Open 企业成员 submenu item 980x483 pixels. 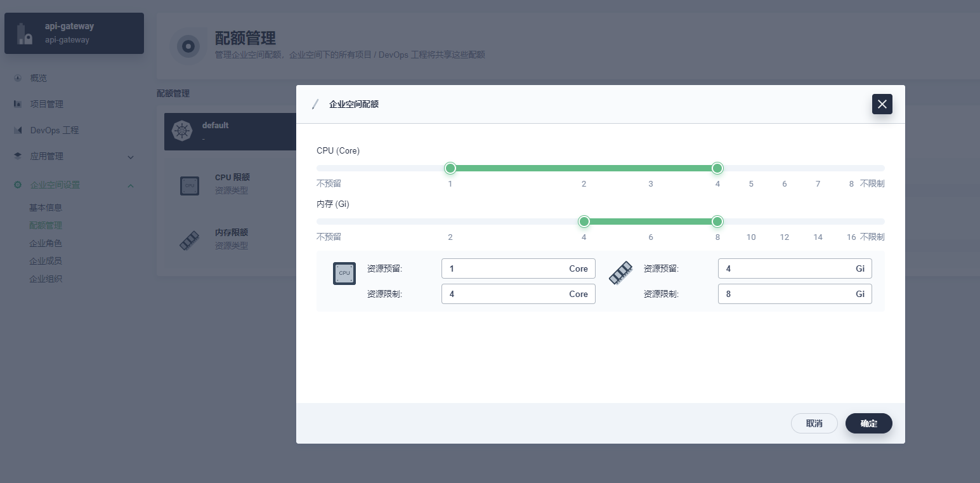pyautogui.click(x=46, y=261)
